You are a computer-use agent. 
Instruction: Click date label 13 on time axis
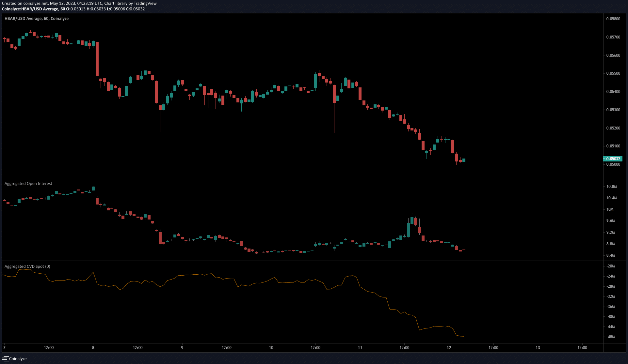pyautogui.click(x=538, y=348)
